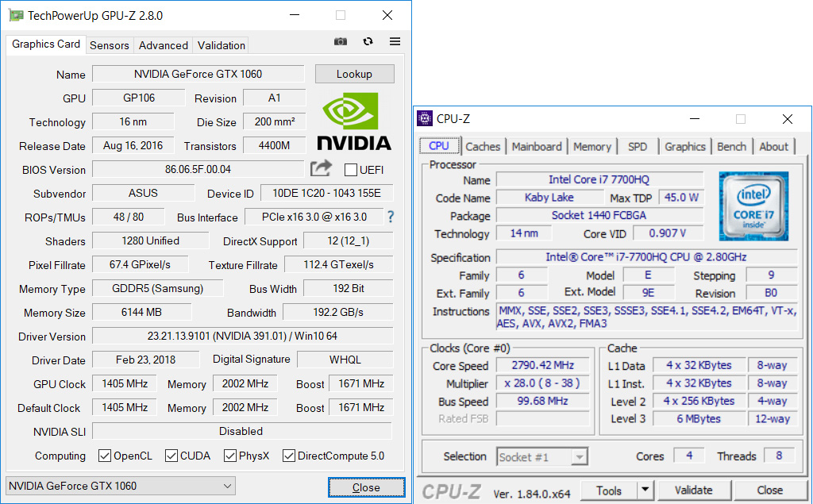Click the Shaders 1280 Unified field
Viewport: 813px width, 504px height.
(x=150, y=240)
